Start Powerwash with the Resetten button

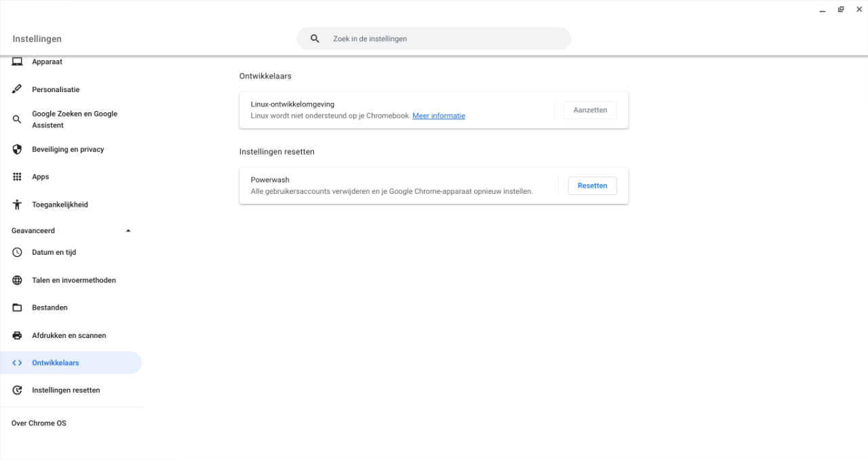point(591,185)
